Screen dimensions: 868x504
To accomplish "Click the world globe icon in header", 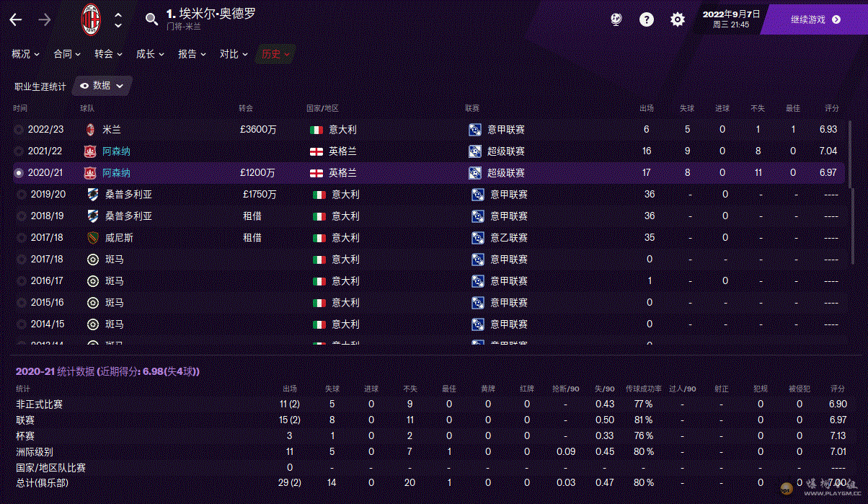I will point(616,19).
